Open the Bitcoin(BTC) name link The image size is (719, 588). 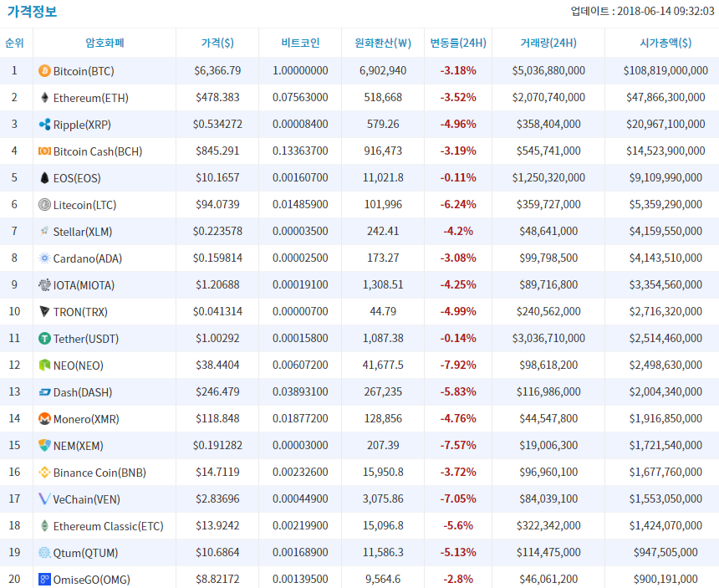[84, 71]
